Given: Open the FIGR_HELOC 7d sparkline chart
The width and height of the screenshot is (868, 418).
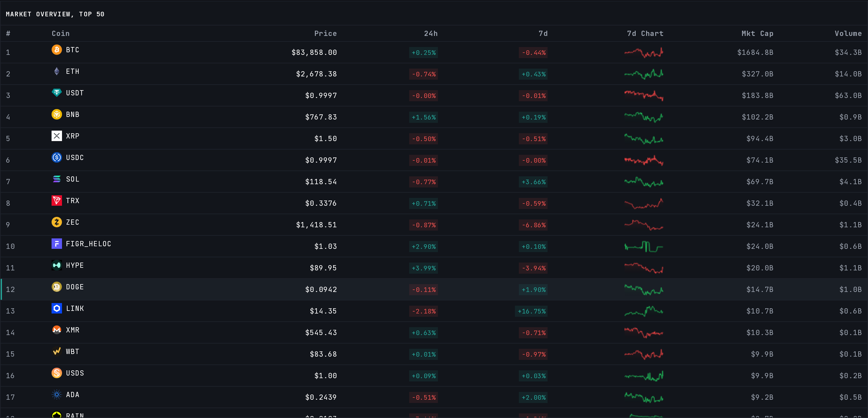Looking at the screenshot, I should (x=643, y=247).
